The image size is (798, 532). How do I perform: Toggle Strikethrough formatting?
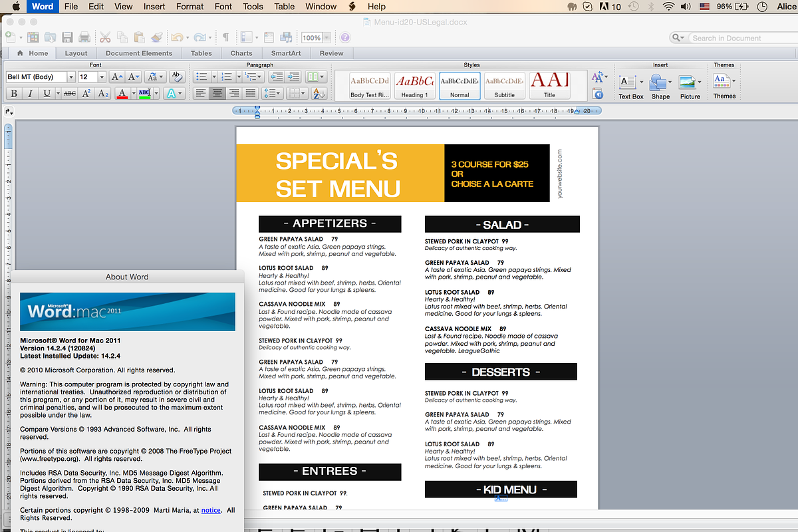pyautogui.click(x=69, y=94)
